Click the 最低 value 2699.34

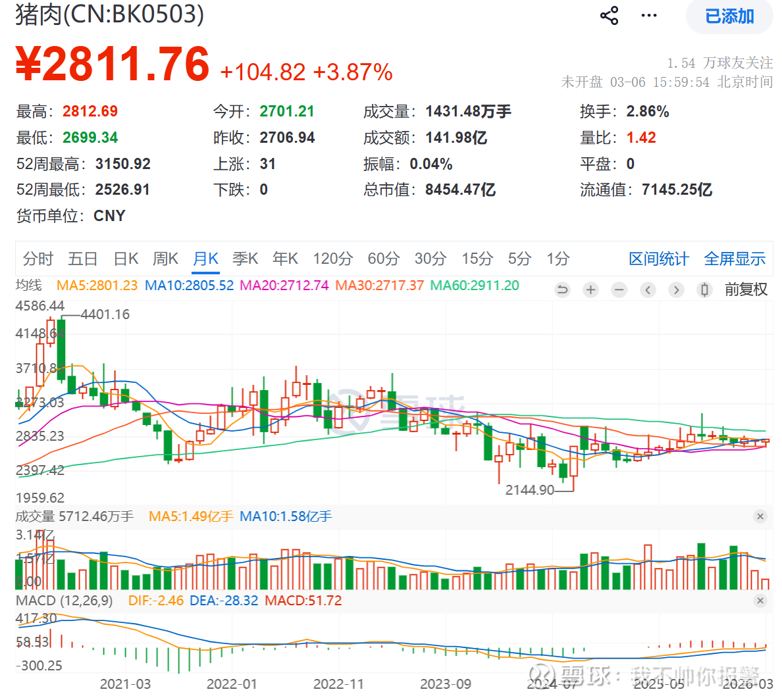pyautogui.click(x=90, y=137)
